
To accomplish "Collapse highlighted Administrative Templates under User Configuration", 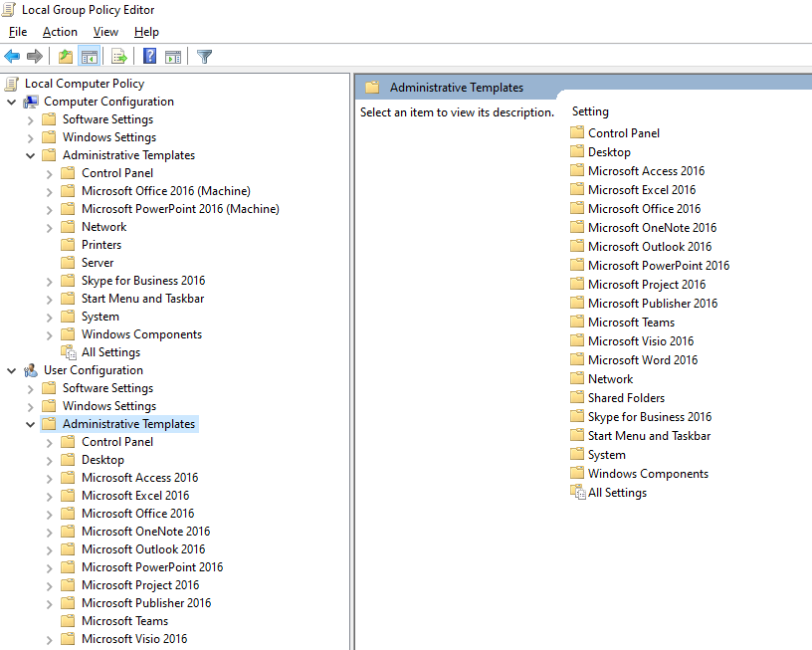I will [x=30, y=425].
